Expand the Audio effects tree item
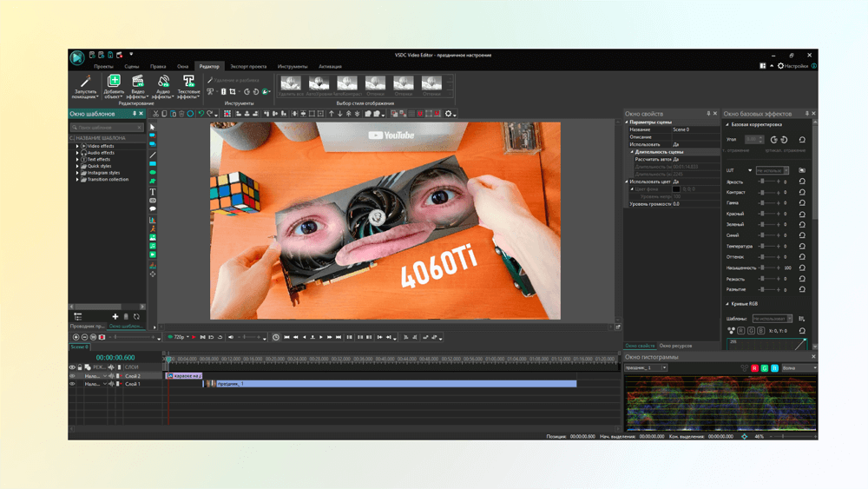Screen dimensions: 868x489 [x=77, y=153]
